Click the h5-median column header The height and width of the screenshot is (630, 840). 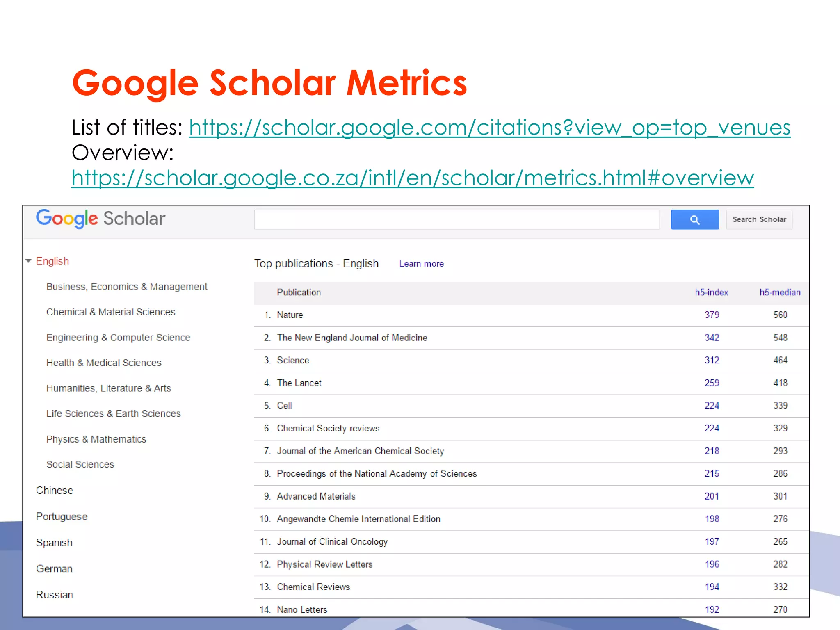click(x=780, y=292)
